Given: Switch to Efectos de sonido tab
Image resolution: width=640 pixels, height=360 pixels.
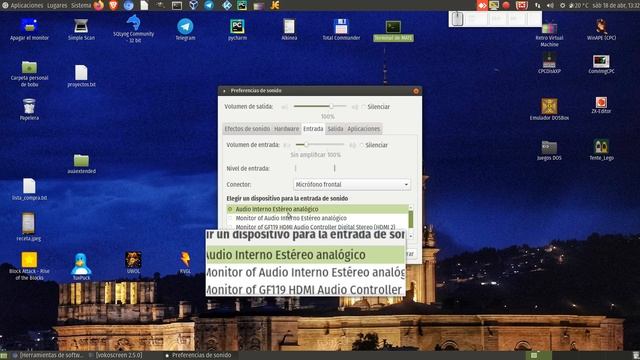Looking at the screenshot, I should tap(247, 129).
